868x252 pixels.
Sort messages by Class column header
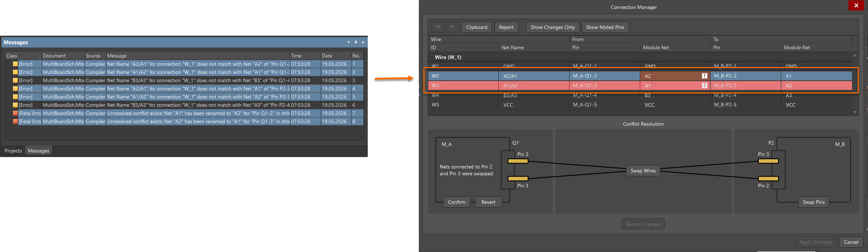pyautogui.click(x=24, y=56)
